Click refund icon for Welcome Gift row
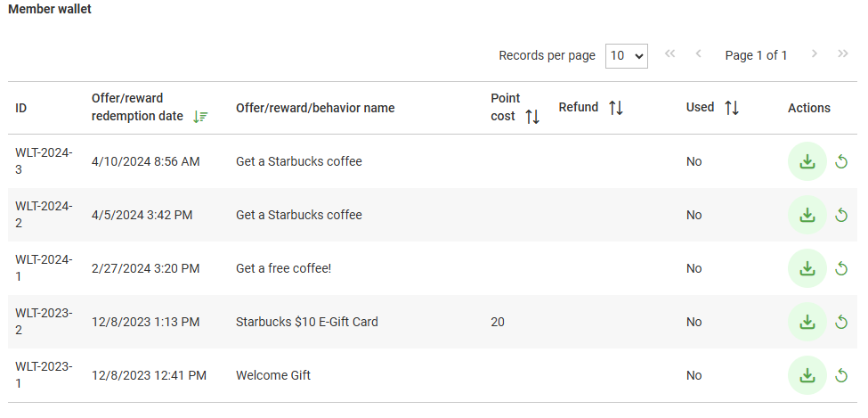This screenshot has width=868, height=418. (x=841, y=375)
